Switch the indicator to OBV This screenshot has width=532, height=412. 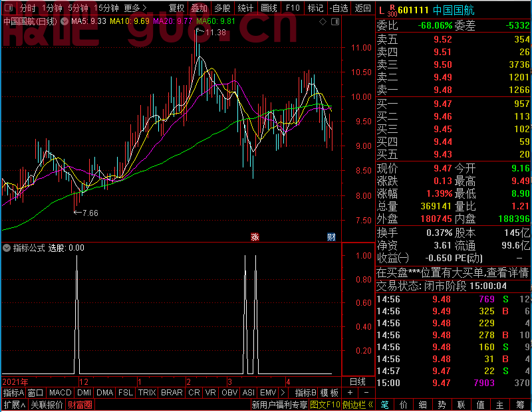pos(229,393)
